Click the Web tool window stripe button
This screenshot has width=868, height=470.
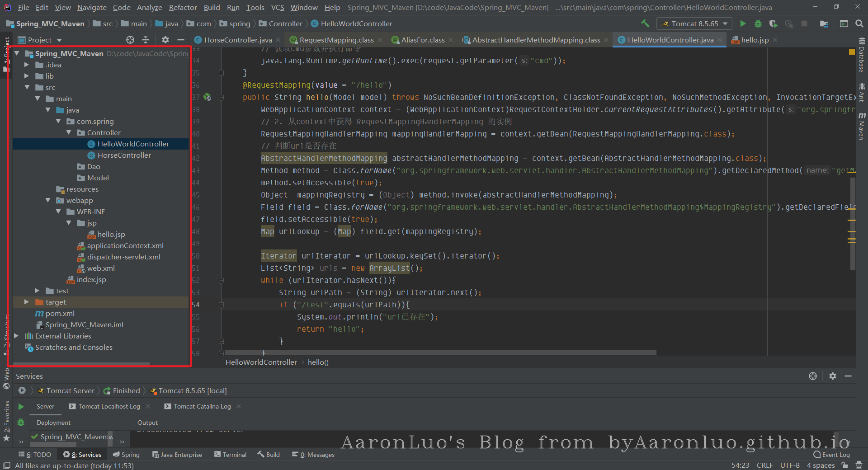coord(6,379)
